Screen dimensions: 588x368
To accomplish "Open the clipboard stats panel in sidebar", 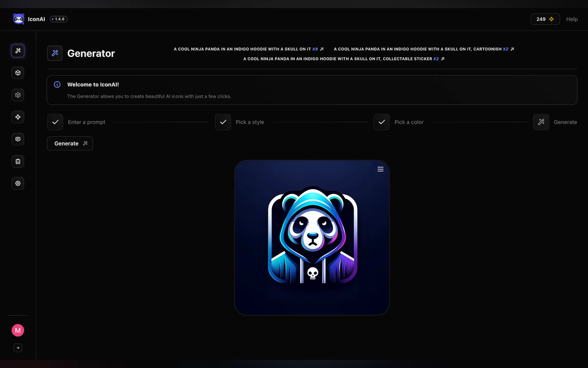I will 18,161.
